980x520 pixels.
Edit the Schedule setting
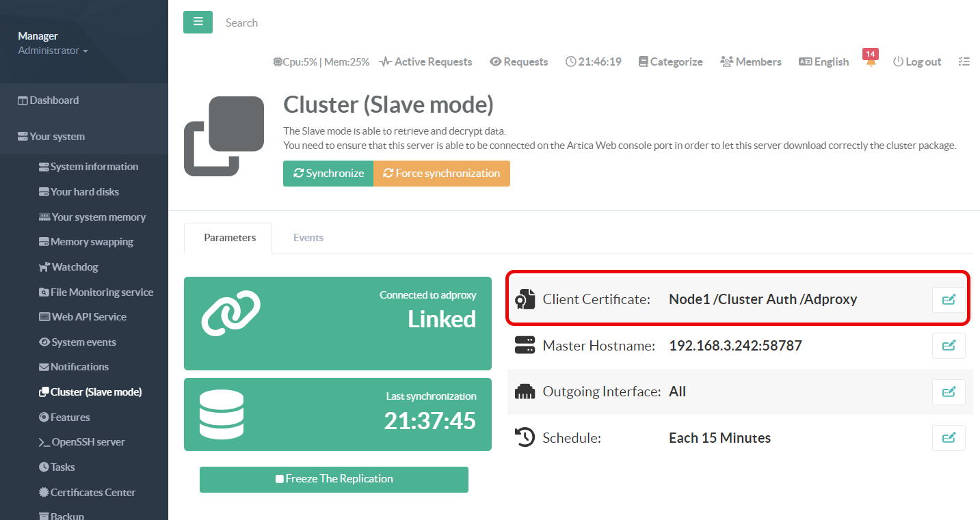point(948,438)
